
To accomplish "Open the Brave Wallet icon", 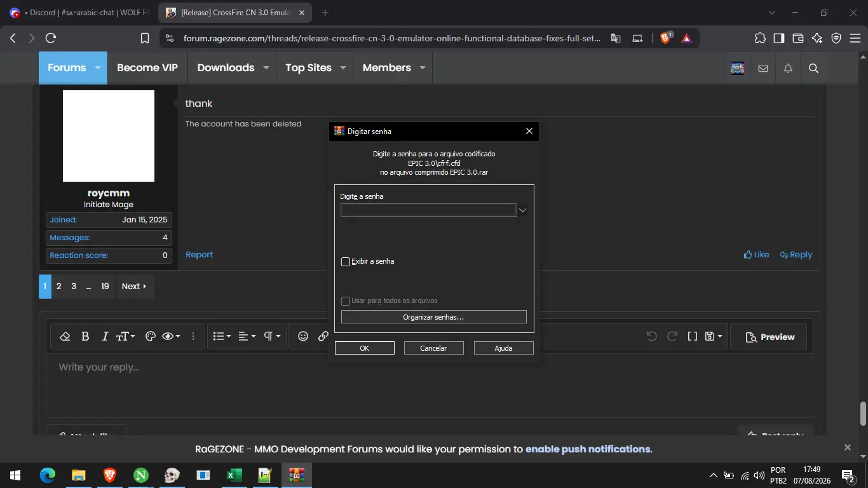I will 798,38.
